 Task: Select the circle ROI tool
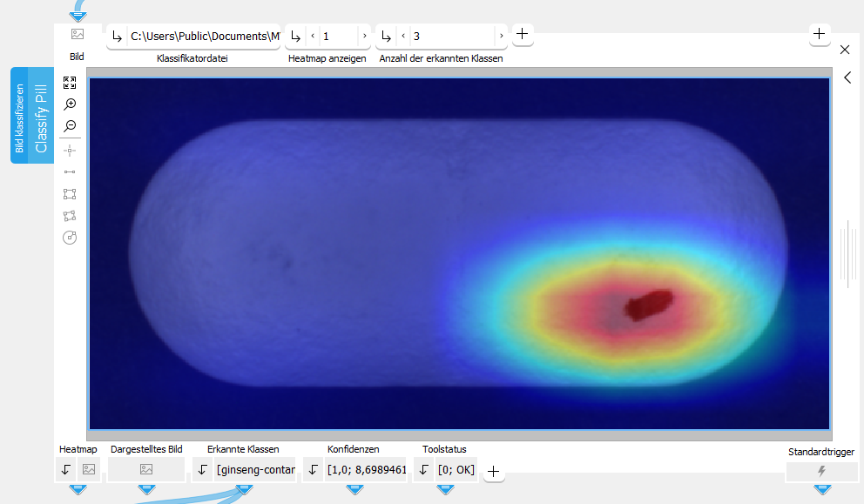click(x=70, y=238)
